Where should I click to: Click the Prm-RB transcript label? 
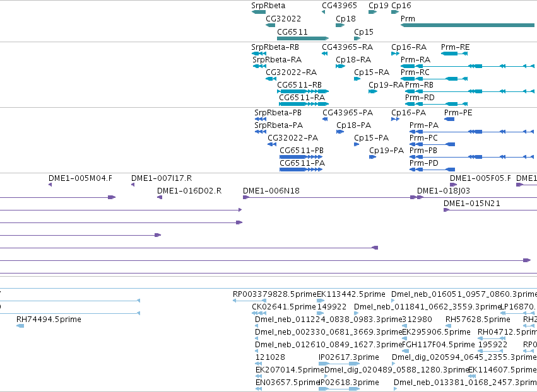click(x=419, y=85)
